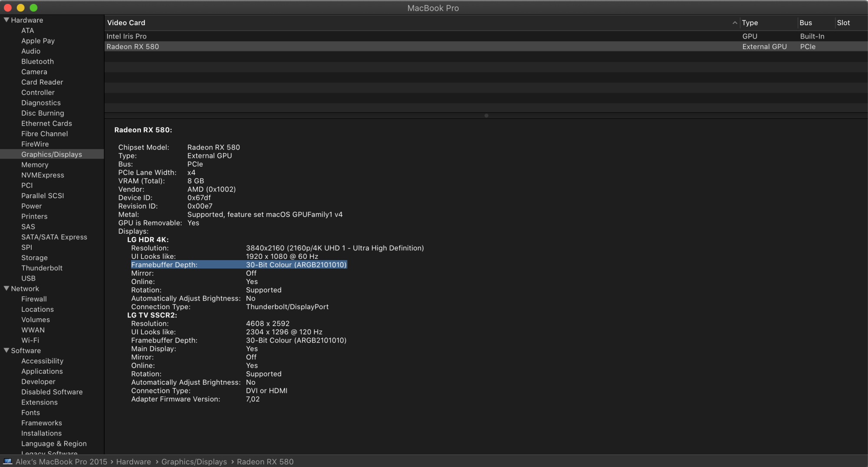Select the Framebuffer Depth line for LG HDR 4K

(239, 265)
